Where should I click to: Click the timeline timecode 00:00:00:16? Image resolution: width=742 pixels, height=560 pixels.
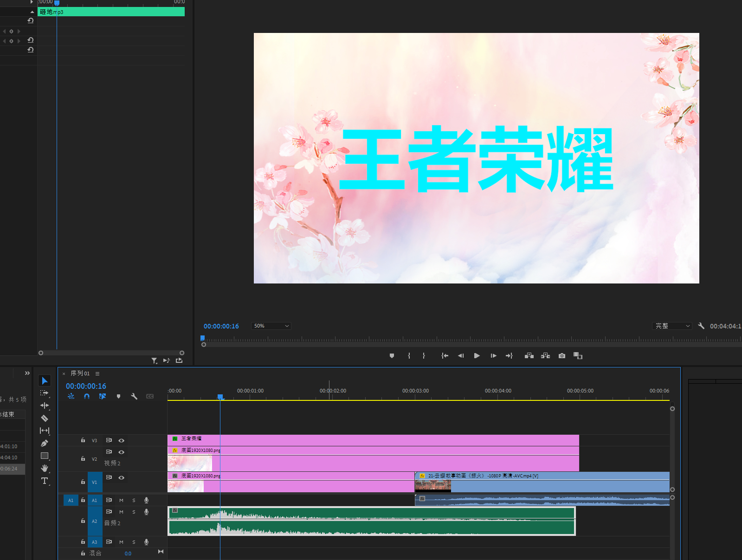tap(86, 386)
